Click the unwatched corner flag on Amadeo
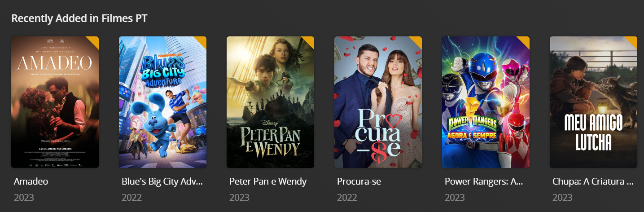Image resolution: width=644 pixels, height=212 pixels. pos(94,40)
